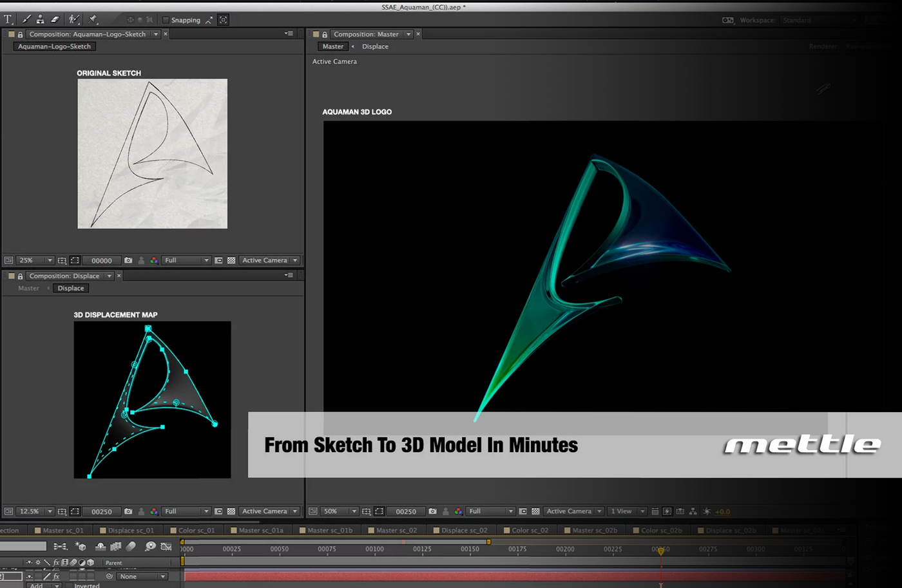Click the Displace breadcrumb in the Displace viewer

(71, 288)
